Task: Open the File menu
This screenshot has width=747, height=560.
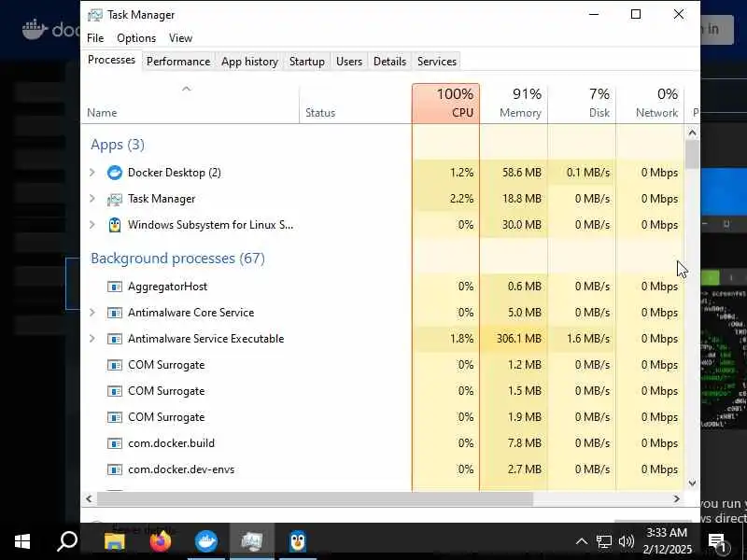Action: point(95,38)
